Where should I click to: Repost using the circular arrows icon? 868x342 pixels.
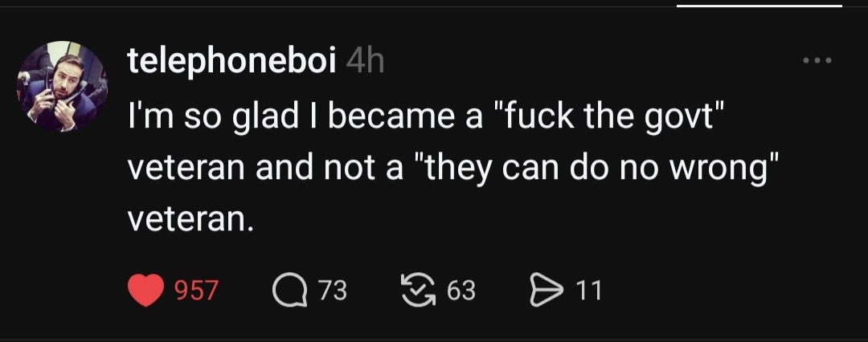417,290
